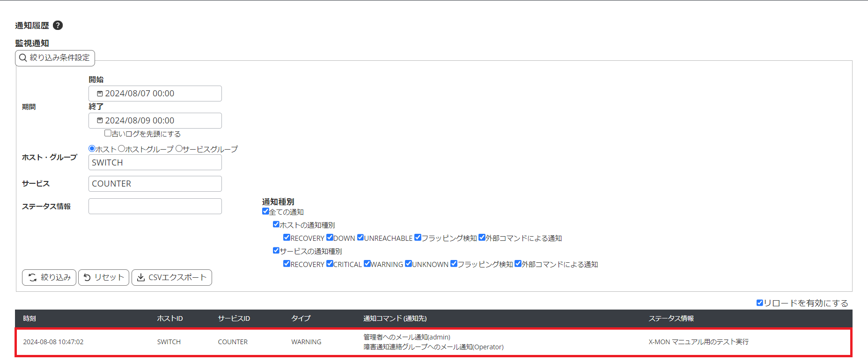868x361 pixels.
Task: Open the 絞り込み条件設定 filter panel toggle
Action: click(x=55, y=58)
